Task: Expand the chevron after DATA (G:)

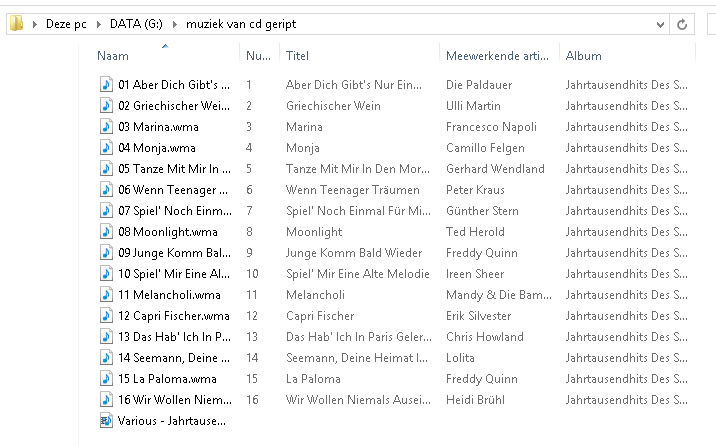Action: [174, 24]
